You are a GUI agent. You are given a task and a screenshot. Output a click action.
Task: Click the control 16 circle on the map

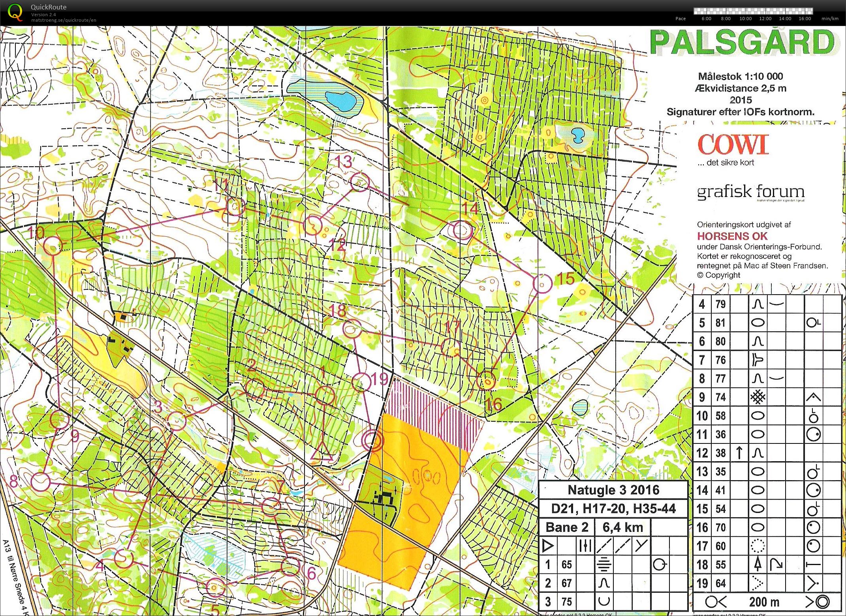pyautogui.click(x=486, y=380)
